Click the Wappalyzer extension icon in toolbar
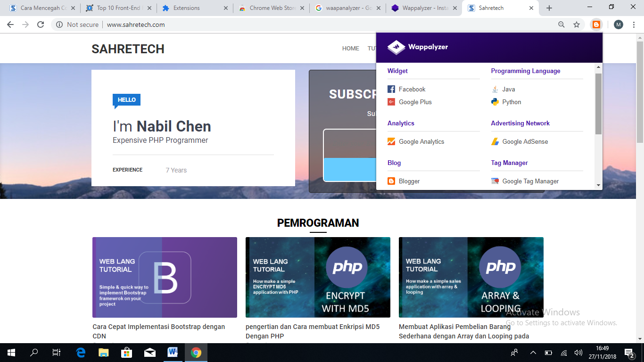The image size is (644, 362). point(596,25)
